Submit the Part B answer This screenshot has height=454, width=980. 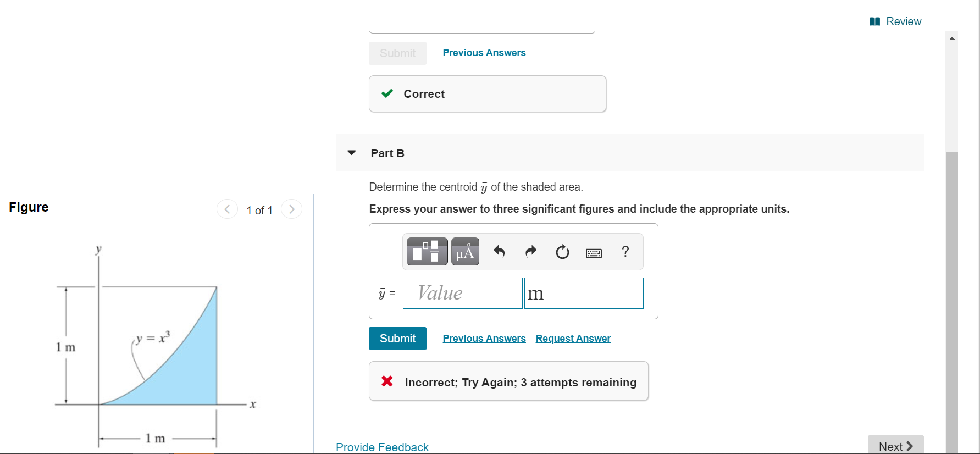(x=397, y=338)
